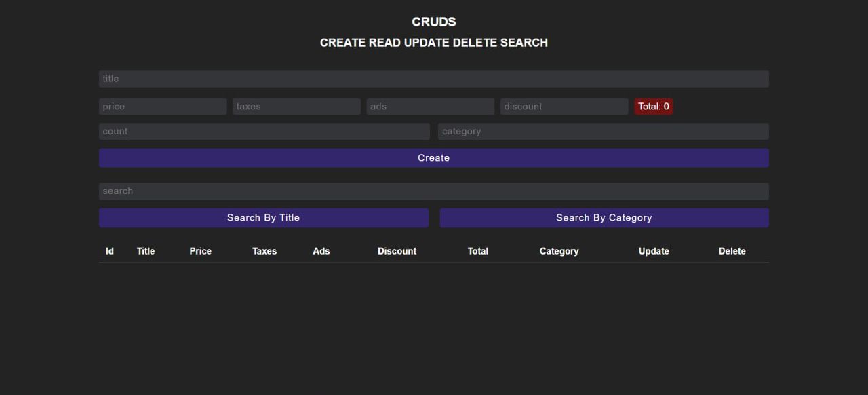This screenshot has height=395, width=868.
Task: Select the Price column header
Action: coord(200,251)
